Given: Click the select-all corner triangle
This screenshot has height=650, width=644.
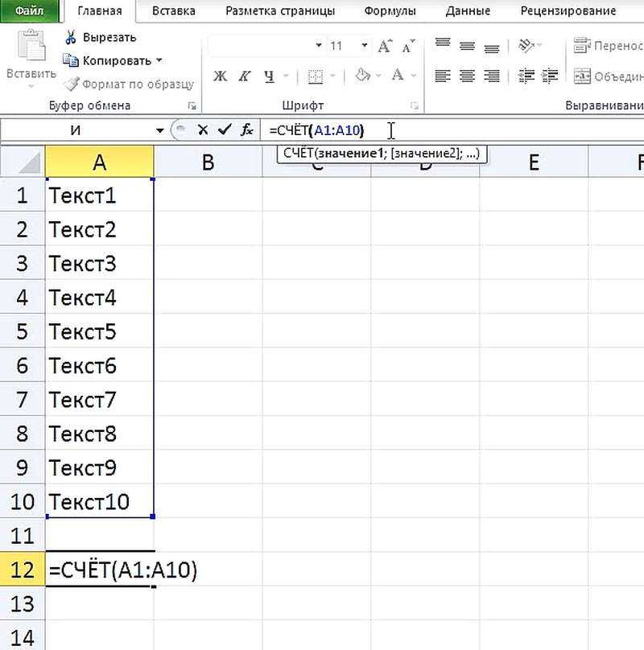Looking at the screenshot, I should (x=23, y=162).
